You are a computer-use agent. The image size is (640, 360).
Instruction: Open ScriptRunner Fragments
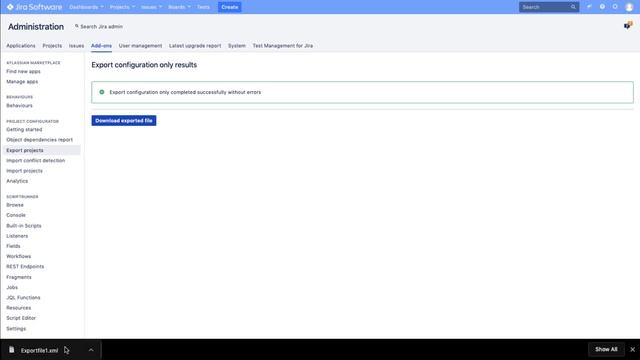tap(19, 277)
